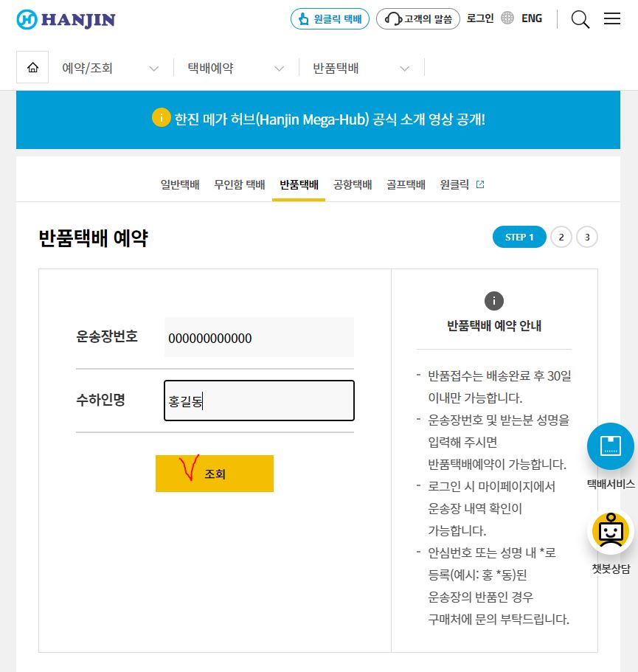The image size is (638, 672).
Task: Click the 로그인 login link
Action: point(479,18)
